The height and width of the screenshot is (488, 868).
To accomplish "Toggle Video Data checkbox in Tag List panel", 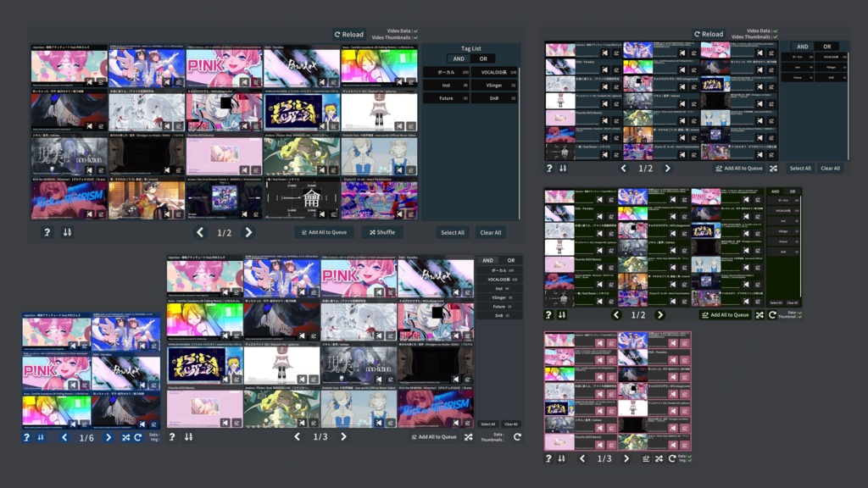I will pos(415,31).
